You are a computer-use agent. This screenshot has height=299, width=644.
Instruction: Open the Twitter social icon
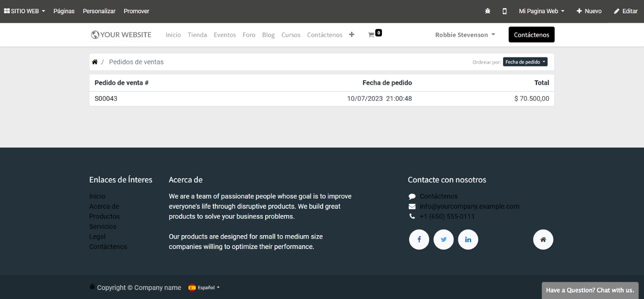[x=443, y=240]
